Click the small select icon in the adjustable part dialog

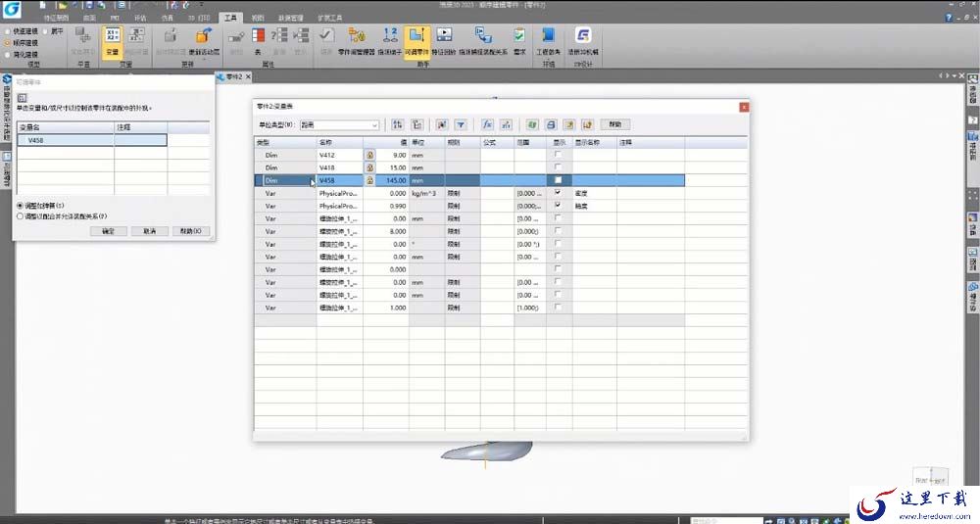click(x=22, y=98)
